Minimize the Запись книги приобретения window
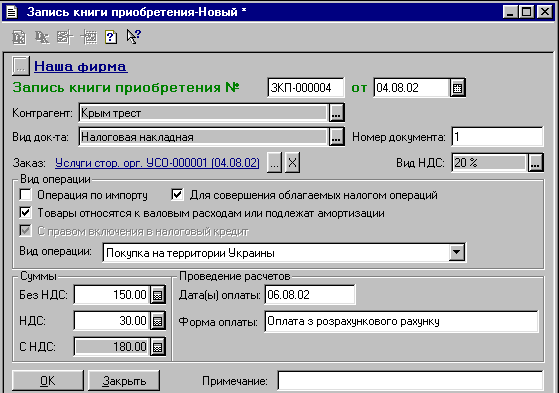 coord(510,12)
